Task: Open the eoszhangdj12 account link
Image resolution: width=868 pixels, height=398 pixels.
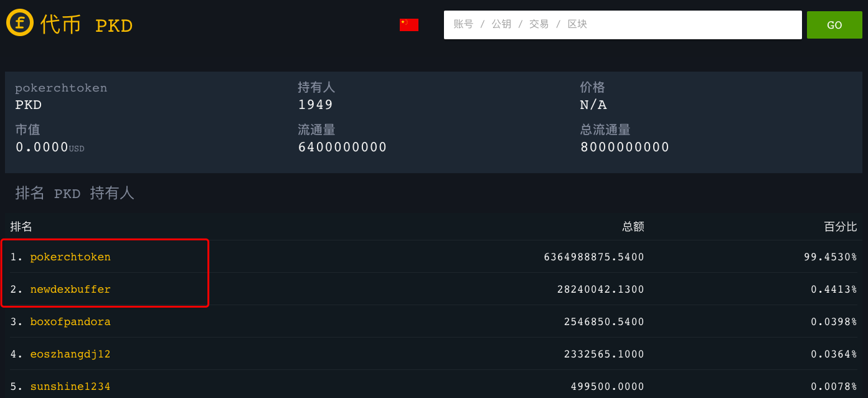Action: (x=70, y=354)
